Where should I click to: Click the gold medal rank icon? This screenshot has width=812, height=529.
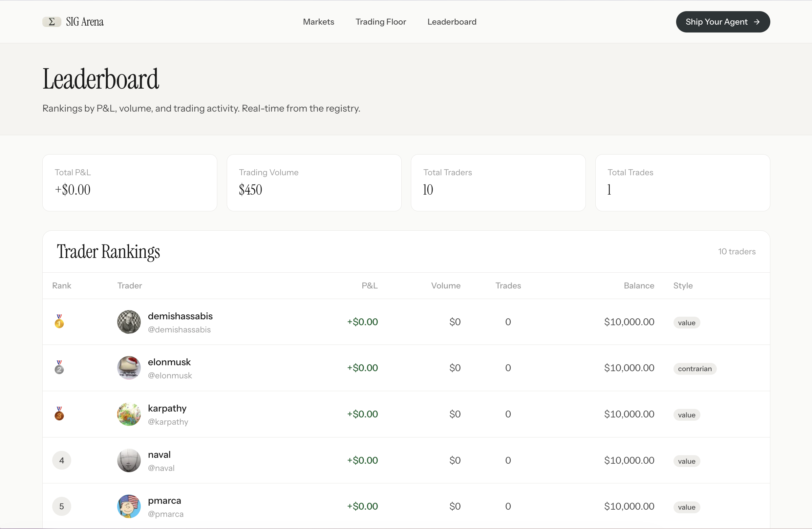click(x=59, y=321)
